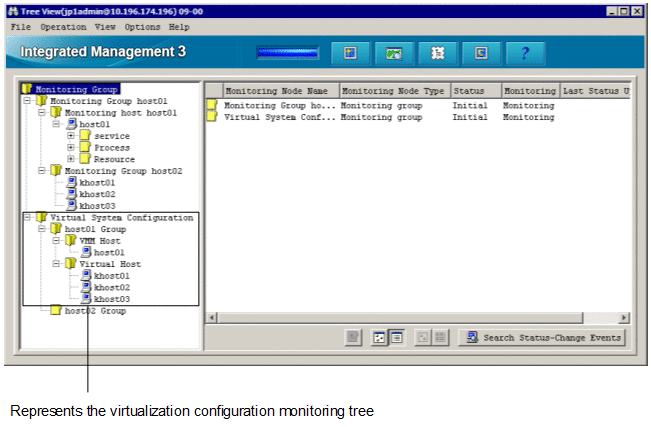Screen dimensions: 651x427
Task: Expand the Process node in tree
Action: 71,148
